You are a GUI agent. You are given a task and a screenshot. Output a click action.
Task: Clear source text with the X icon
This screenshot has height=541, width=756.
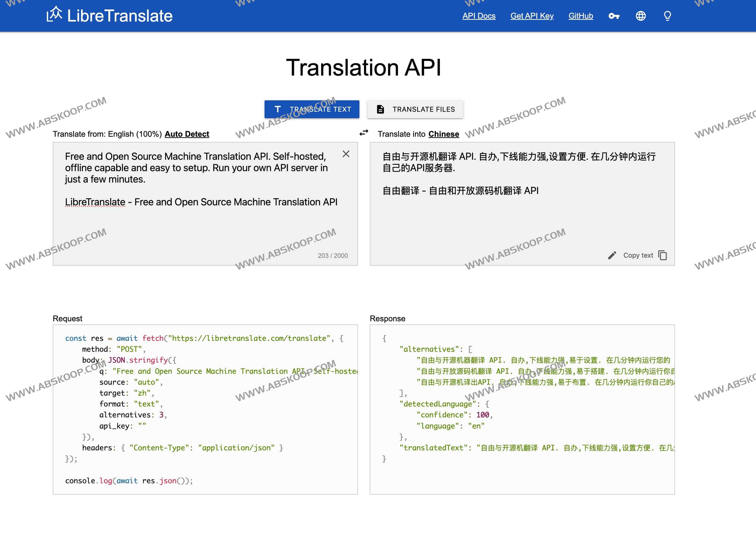point(346,154)
